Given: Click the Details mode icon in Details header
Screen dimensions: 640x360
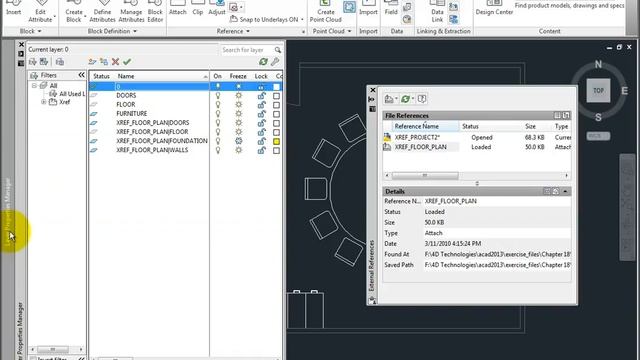Looking at the screenshot, I should click(x=547, y=191).
